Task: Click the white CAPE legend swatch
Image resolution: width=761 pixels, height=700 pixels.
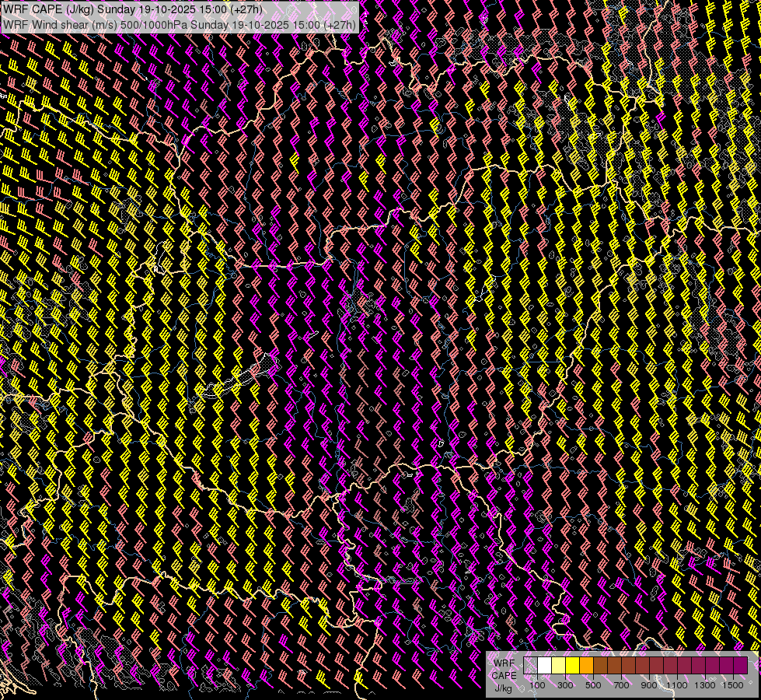Action: click(545, 666)
